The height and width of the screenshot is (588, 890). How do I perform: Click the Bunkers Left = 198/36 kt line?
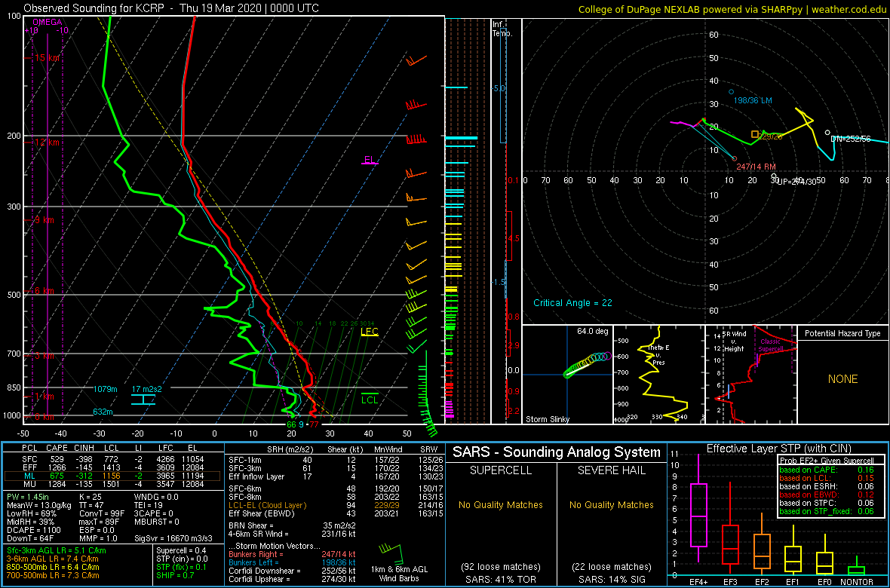click(x=291, y=562)
